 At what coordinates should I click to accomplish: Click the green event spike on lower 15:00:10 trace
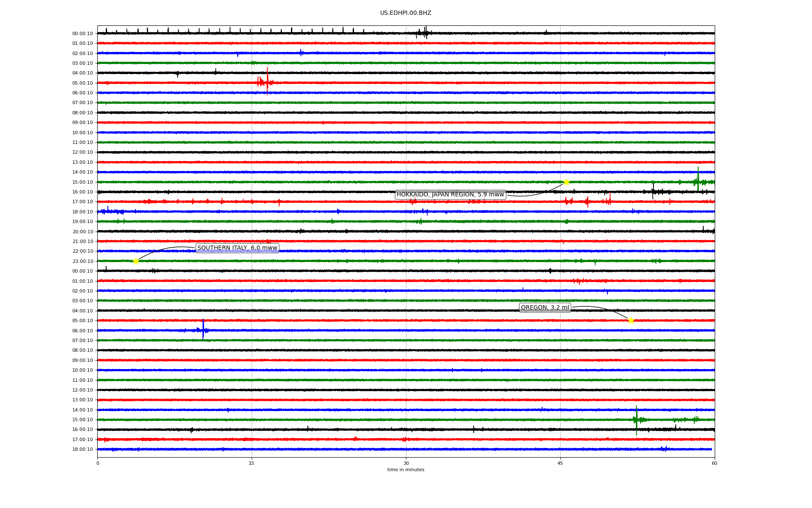point(636,420)
